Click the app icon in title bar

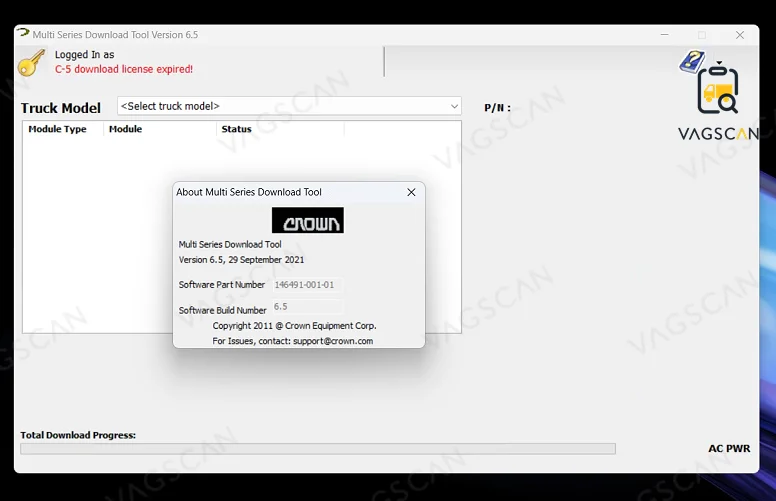click(23, 33)
